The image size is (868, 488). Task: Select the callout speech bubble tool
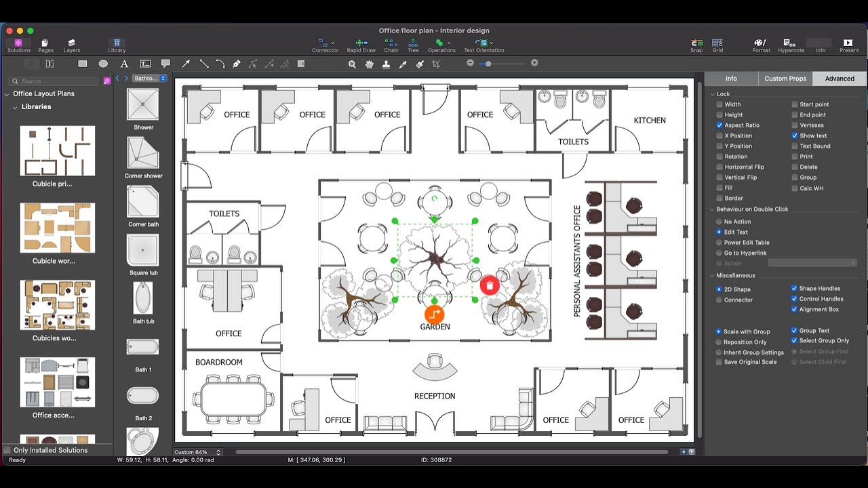coord(165,64)
